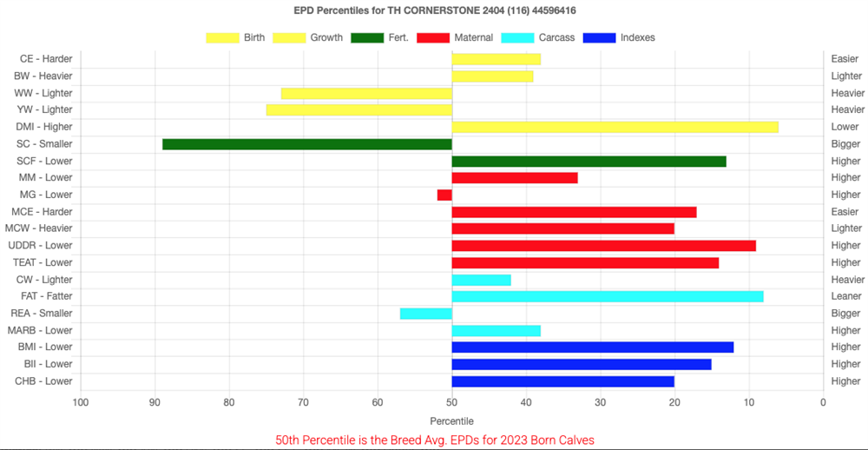Click the long yellow DMI bar
This screenshot has height=450, width=868.
(615, 127)
